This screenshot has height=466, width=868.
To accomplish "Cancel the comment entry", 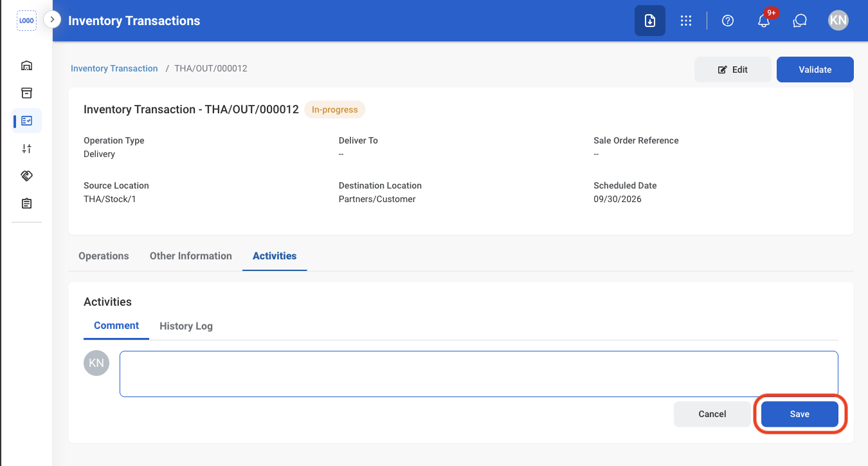I will click(x=712, y=414).
